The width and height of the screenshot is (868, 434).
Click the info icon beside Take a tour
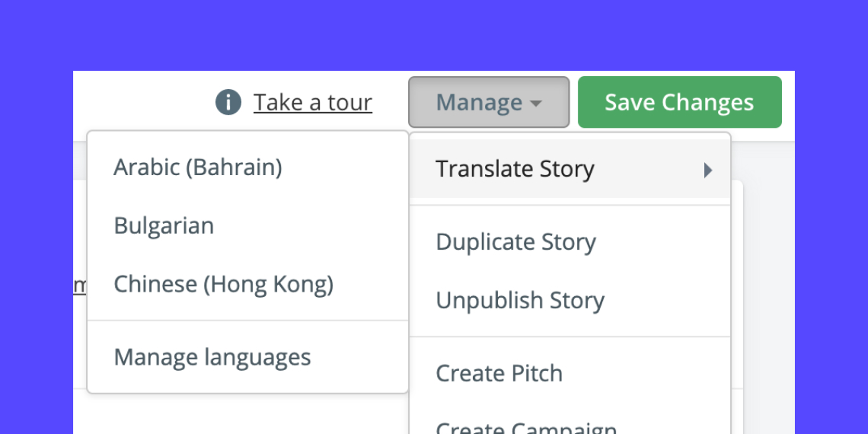pyautogui.click(x=229, y=103)
